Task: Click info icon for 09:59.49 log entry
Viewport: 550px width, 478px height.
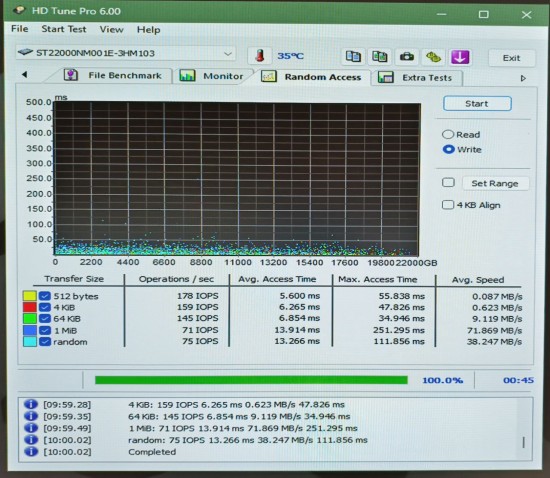Action: click(31, 428)
